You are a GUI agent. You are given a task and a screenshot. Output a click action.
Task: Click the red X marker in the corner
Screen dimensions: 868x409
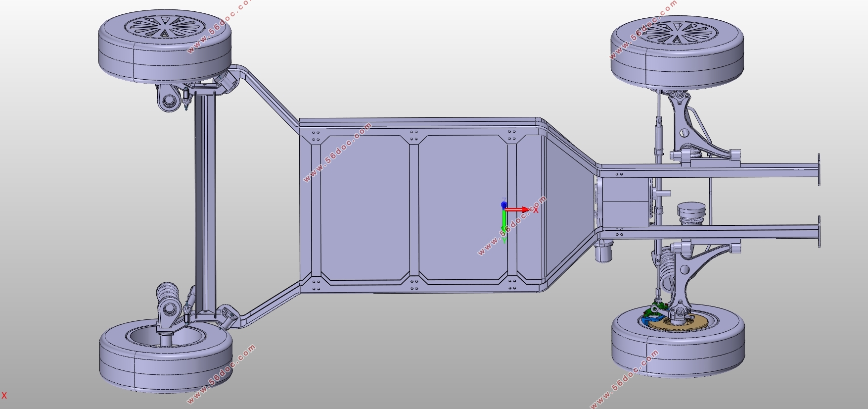[4, 396]
